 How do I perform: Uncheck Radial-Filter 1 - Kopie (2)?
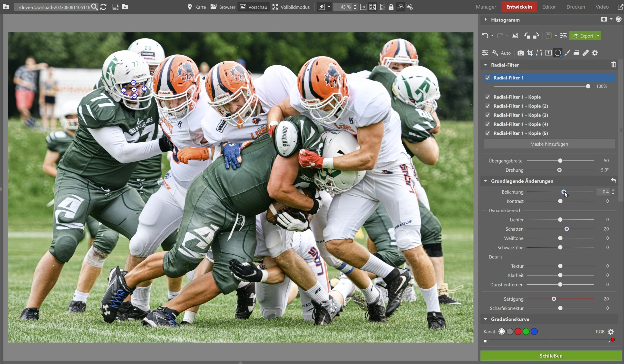[487, 106]
